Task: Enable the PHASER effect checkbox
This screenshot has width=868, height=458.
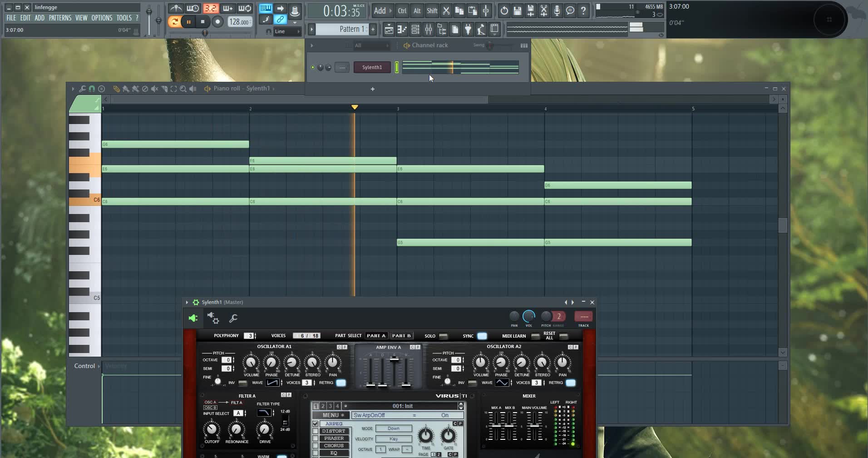Action: [x=316, y=438]
